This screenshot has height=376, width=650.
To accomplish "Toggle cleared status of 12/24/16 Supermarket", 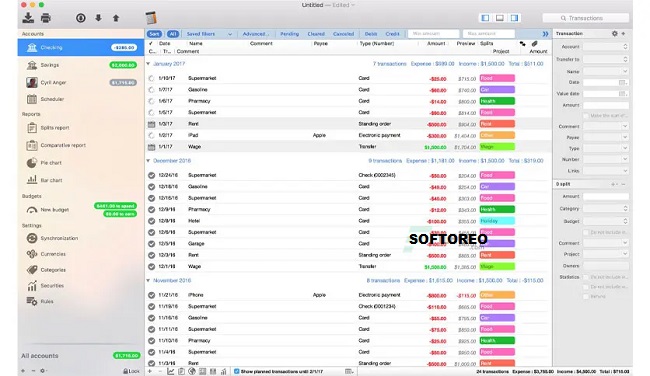I will pyautogui.click(x=151, y=175).
